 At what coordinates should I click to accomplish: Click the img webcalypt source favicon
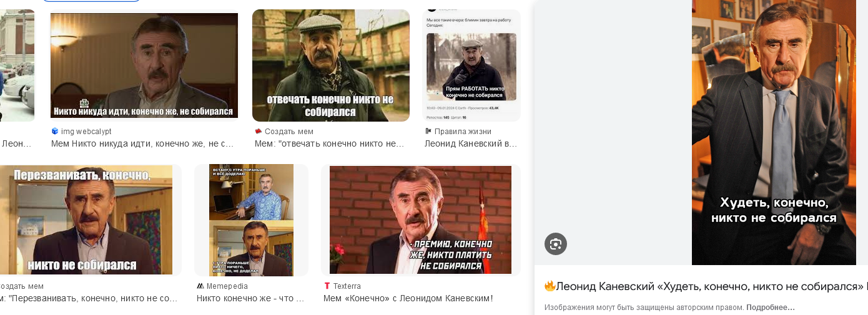(x=55, y=131)
